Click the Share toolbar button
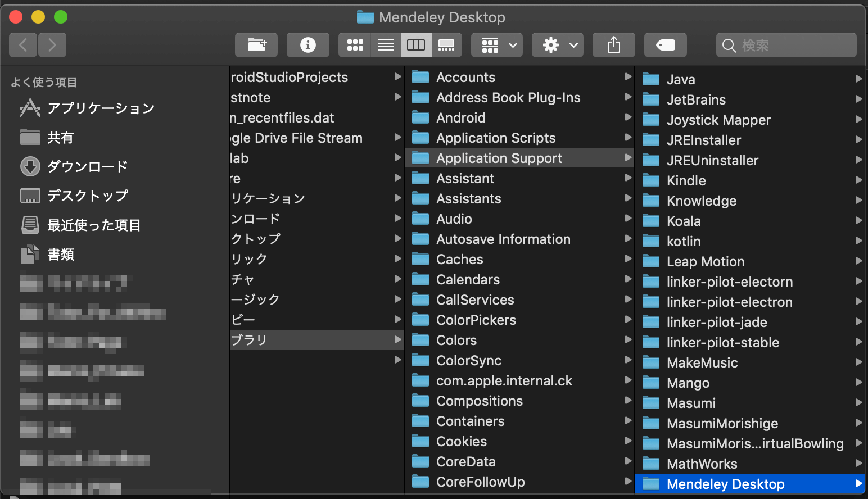 pos(614,45)
